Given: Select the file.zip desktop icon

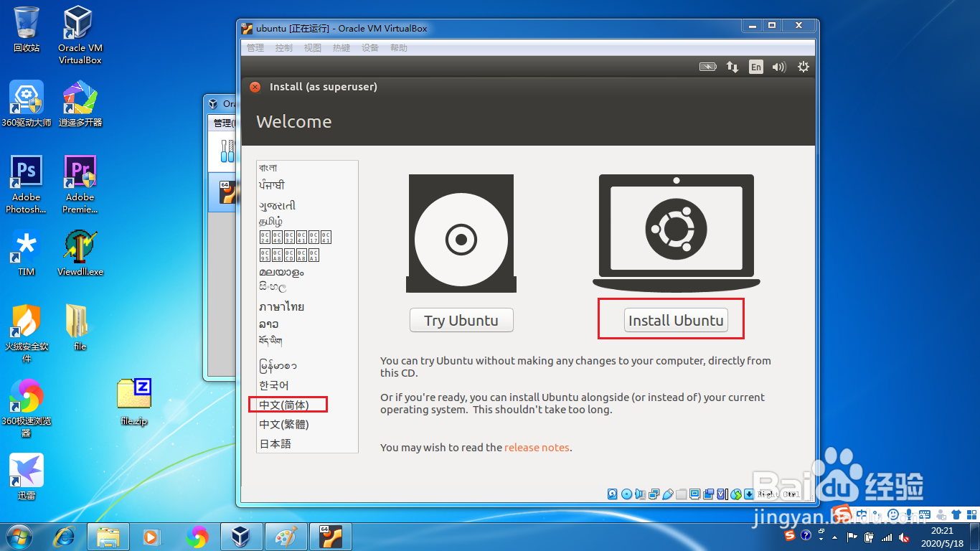Looking at the screenshot, I should (x=133, y=402).
